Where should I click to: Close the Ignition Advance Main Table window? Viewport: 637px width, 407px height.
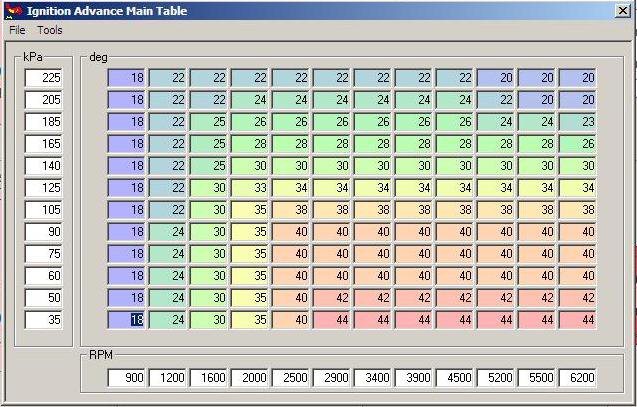click(x=622, y=11)
